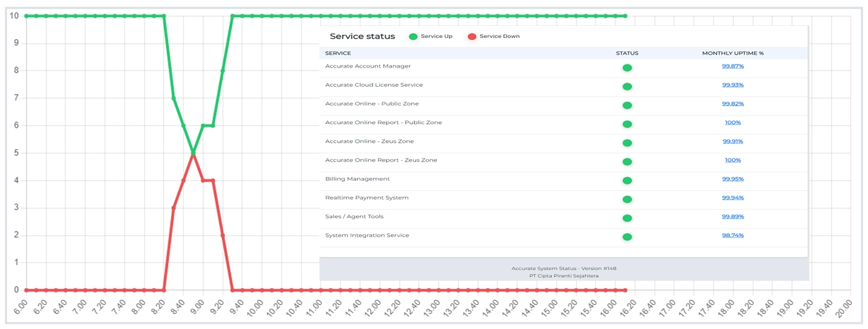Click the red data point at value 2

tap(222, 236)
